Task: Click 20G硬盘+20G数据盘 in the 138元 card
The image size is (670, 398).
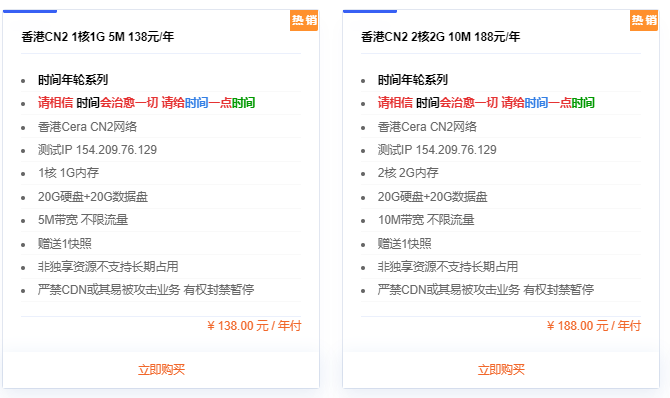Action: click(x=93, y=197)
